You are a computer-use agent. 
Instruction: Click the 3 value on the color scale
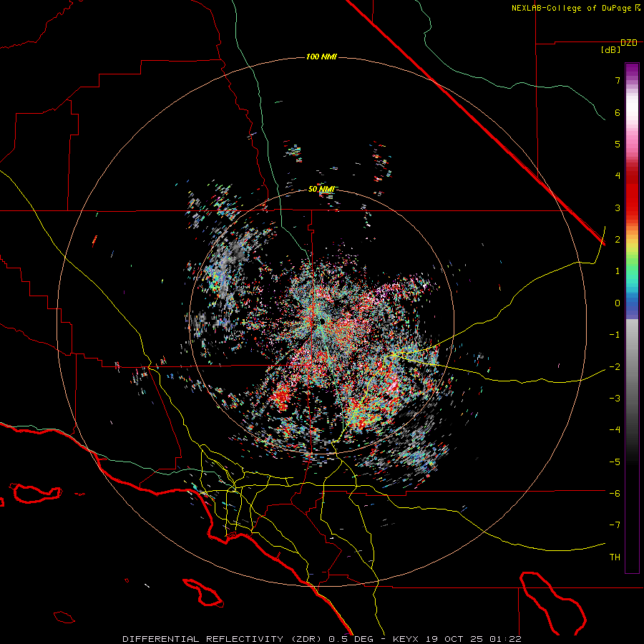618,208
